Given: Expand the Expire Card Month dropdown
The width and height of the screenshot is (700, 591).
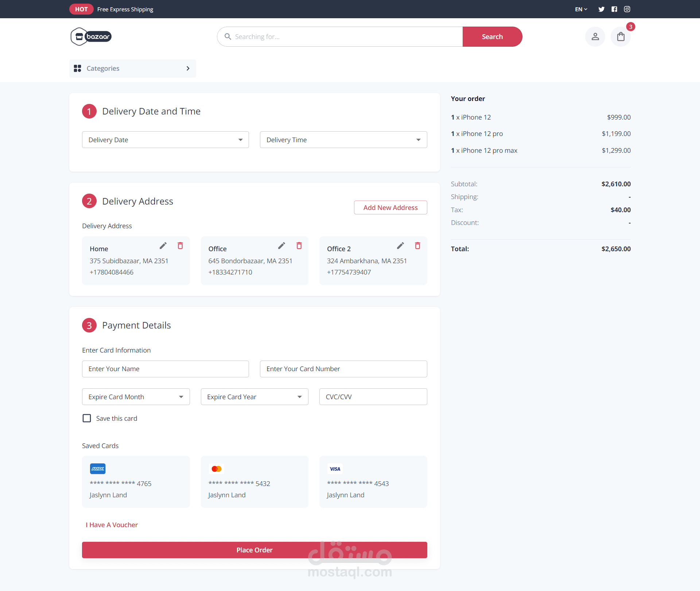Looking at the screenshot, I should (x=136, y=397).
